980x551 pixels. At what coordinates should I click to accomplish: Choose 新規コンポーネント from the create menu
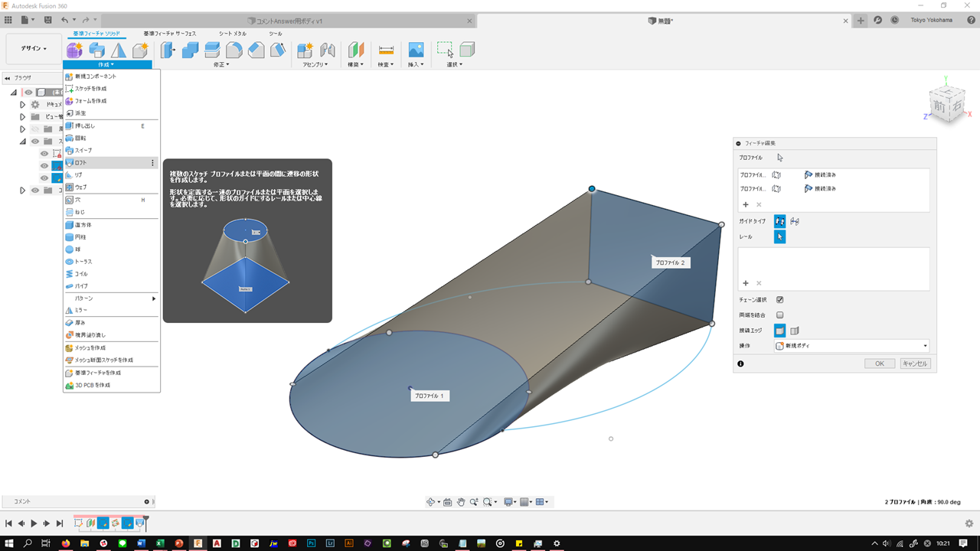(x=112, y=77)
